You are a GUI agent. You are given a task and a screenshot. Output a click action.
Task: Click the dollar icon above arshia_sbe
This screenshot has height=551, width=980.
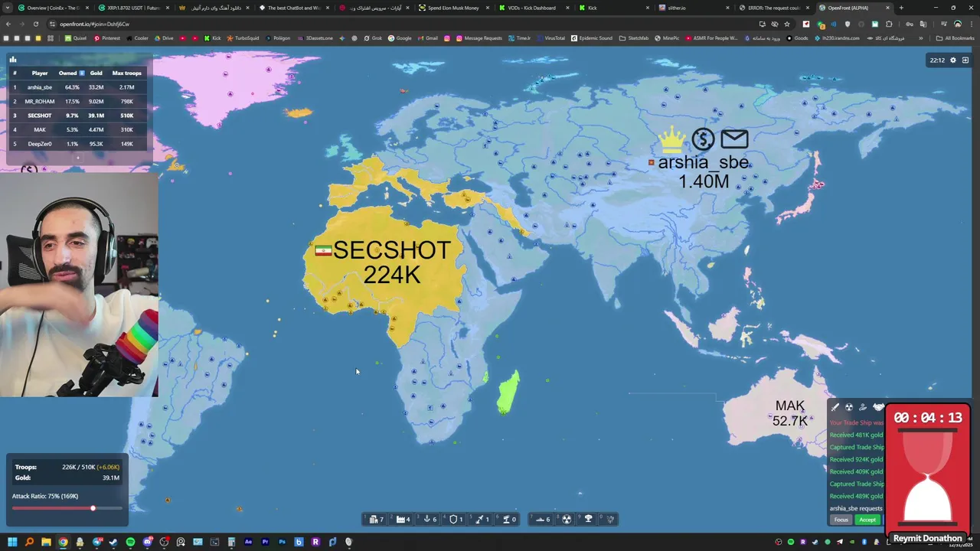point(703,139)
